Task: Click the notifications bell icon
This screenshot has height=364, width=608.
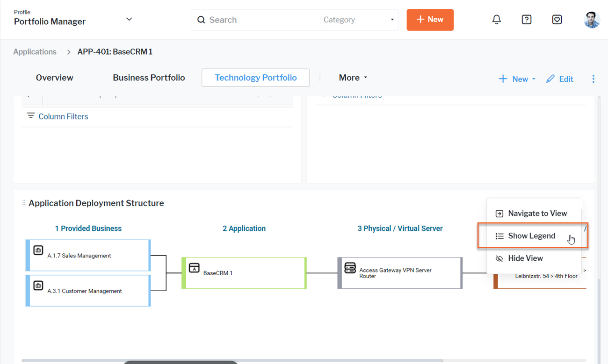Action: 496,20
